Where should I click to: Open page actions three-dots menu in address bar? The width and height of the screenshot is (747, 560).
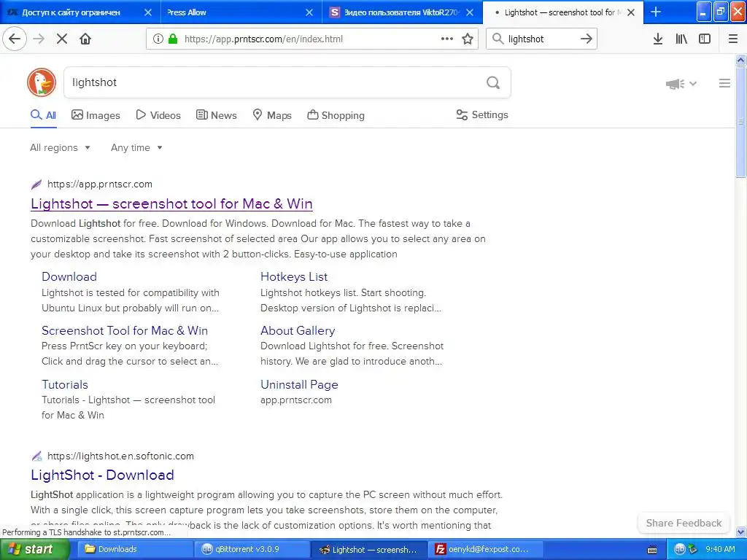[447, 39]
